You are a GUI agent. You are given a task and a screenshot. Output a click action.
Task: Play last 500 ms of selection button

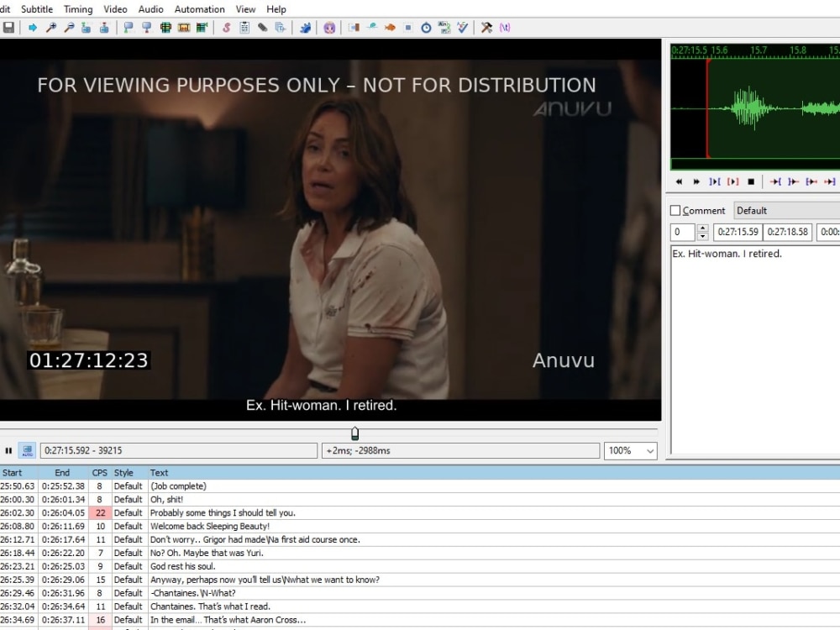point(830,181)
